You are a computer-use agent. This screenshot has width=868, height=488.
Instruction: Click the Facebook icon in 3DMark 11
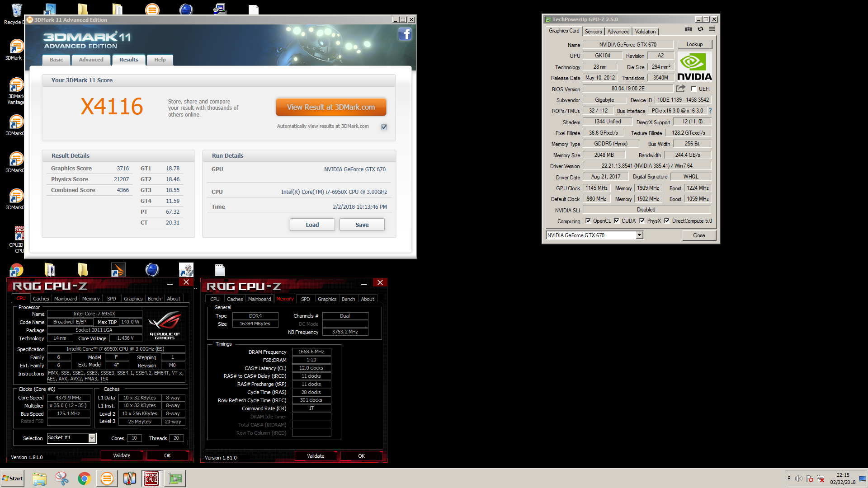(x=405, y=34)
